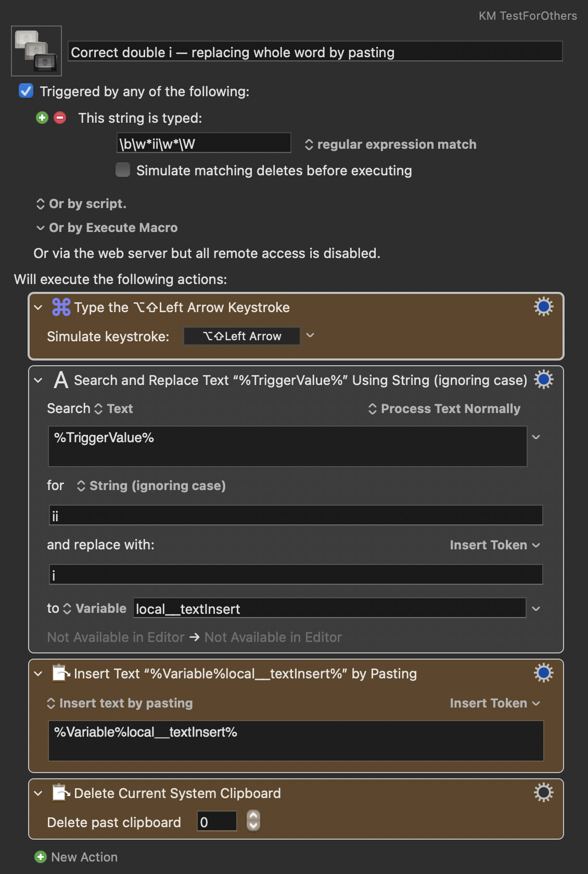Click green plus New Action icon

[41, 857]
